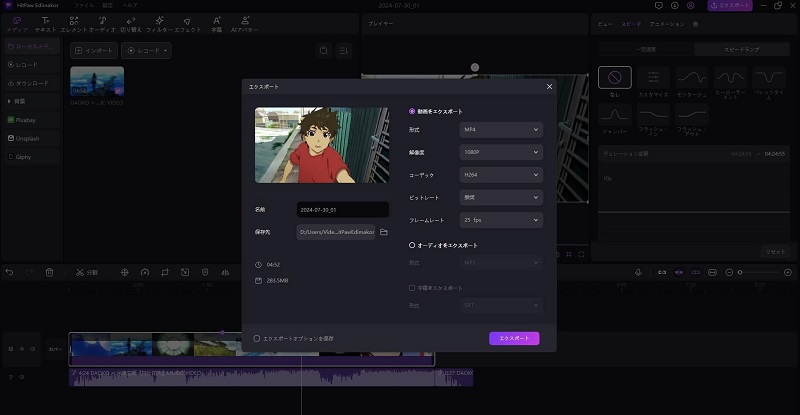Click the 名前 filename input field
800x415 pixels.
click(342, 210)
